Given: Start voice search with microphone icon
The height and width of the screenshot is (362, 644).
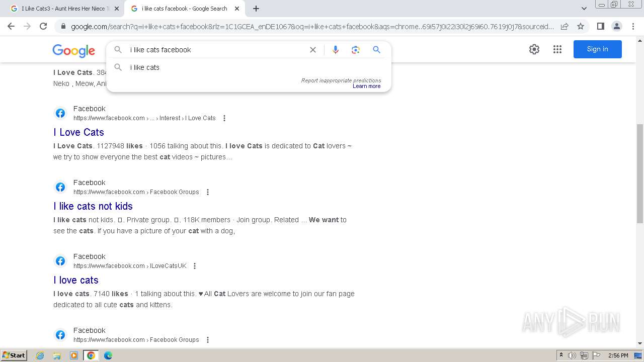Looking at the screenshot, I should (336, 50).
